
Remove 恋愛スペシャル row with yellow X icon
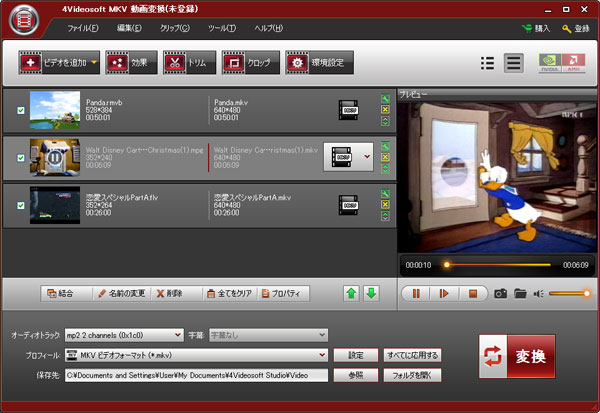click(x=385, y=204)
